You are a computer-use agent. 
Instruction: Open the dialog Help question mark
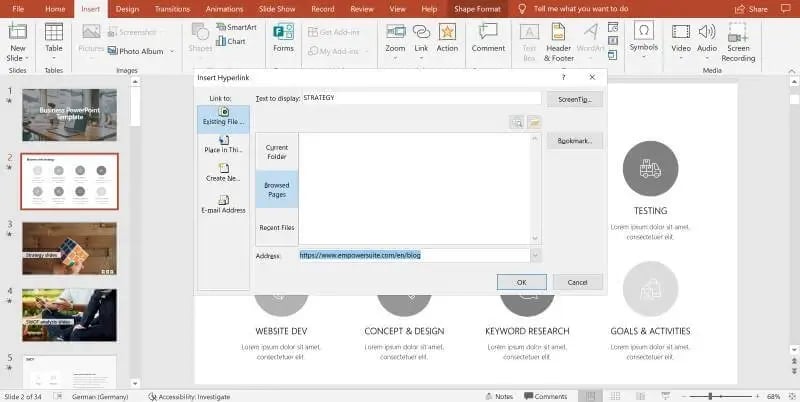(564, 76)
